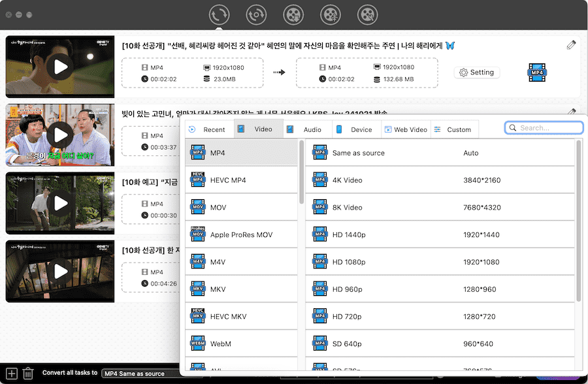Add a new file with plus icon
Screen dimensions: 588x384
[x=12, y=374]
